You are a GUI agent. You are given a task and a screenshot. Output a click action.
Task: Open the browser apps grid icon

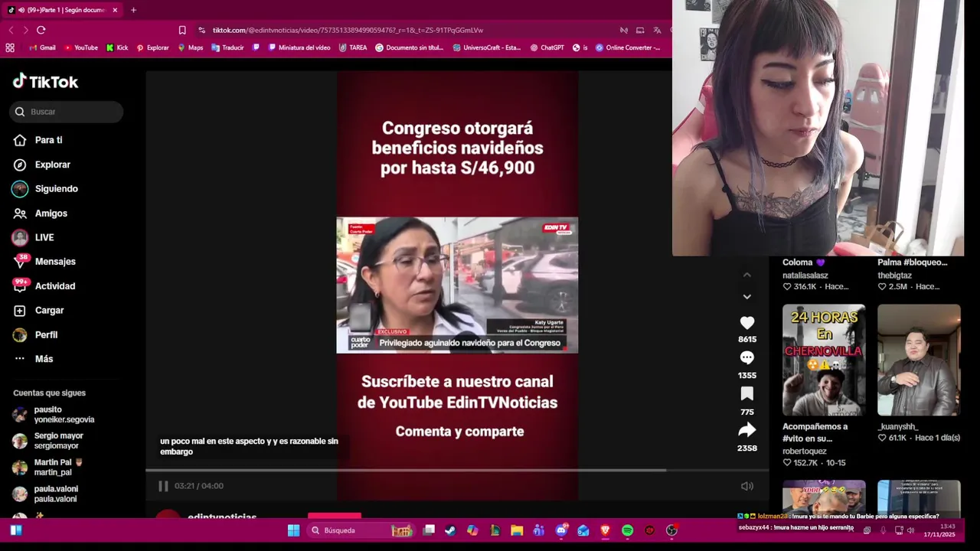coord(10,47)
